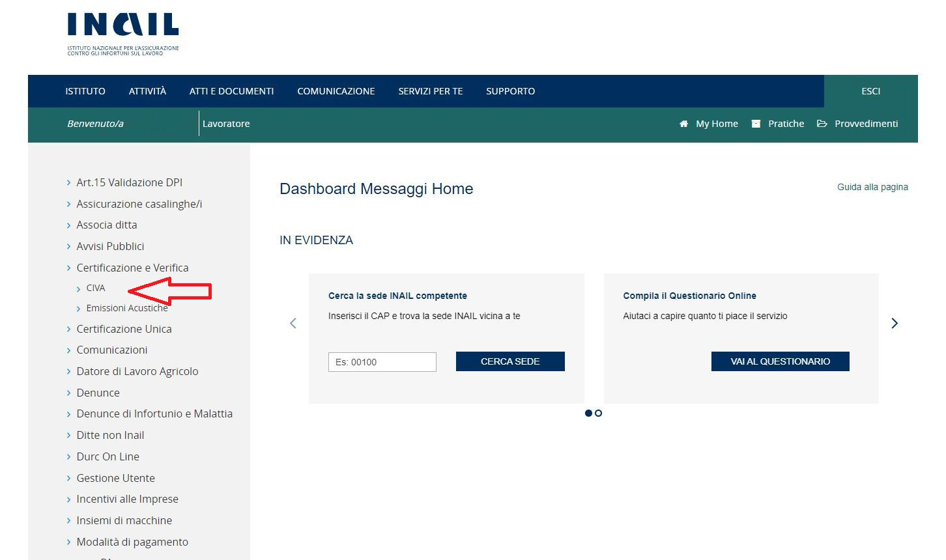Expand chevron beside Associa ditta
946x560 pixels.
[68, 225]
